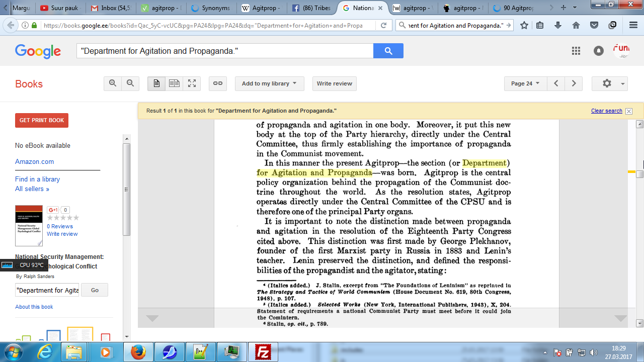This screenshot has height=362, width=644.
Task: Open the link to this page
Action: 218,83
